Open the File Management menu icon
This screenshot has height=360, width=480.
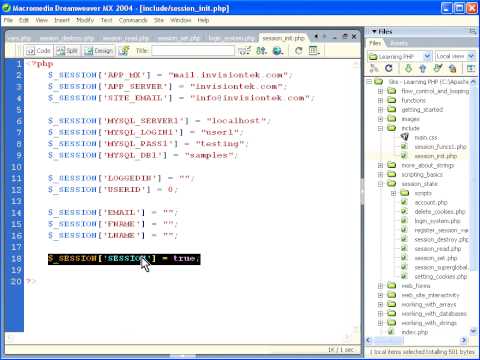[x=261, y=51]
